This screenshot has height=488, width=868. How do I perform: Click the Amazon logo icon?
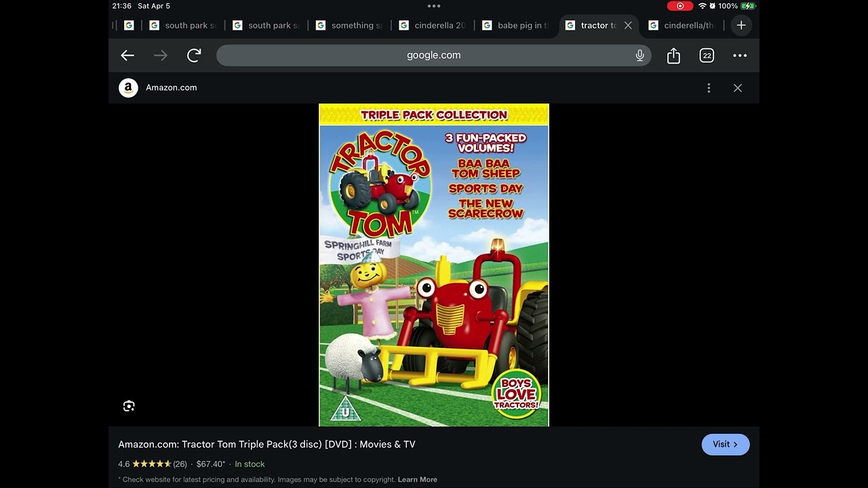pos(128,88)
